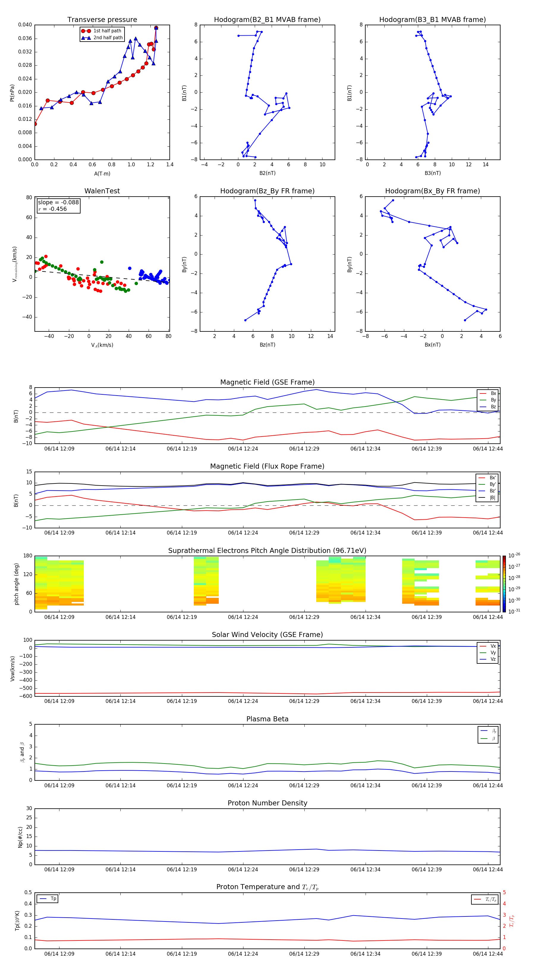Click the 'Proton Number Density' title
The image size is (535, 980).
[x=267, y=803]
